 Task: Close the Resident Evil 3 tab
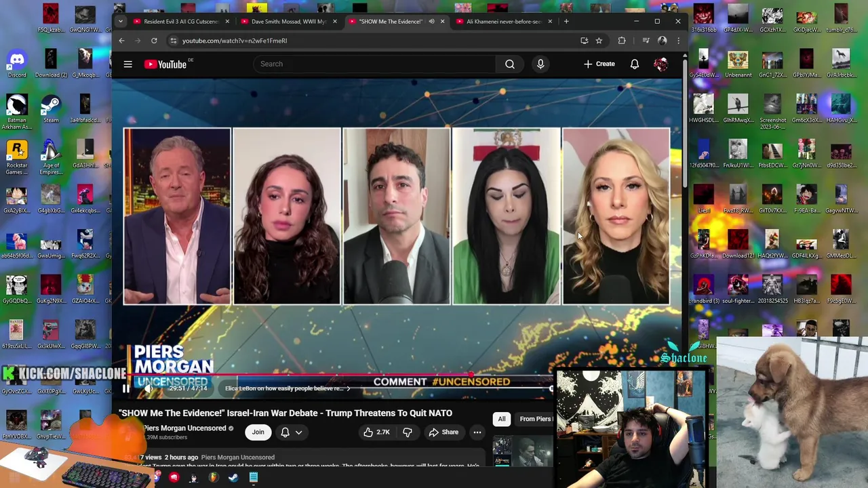[227, 22]
